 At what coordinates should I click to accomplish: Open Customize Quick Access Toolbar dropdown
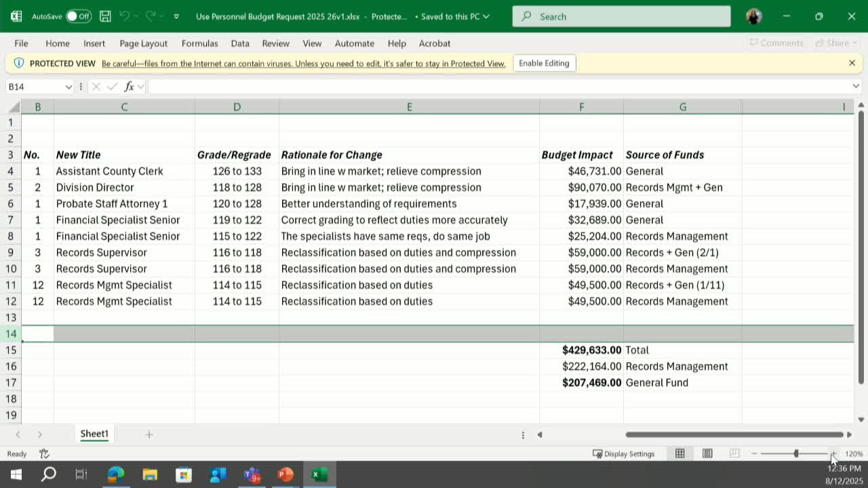pyautogui.click(x=176, y=16)
